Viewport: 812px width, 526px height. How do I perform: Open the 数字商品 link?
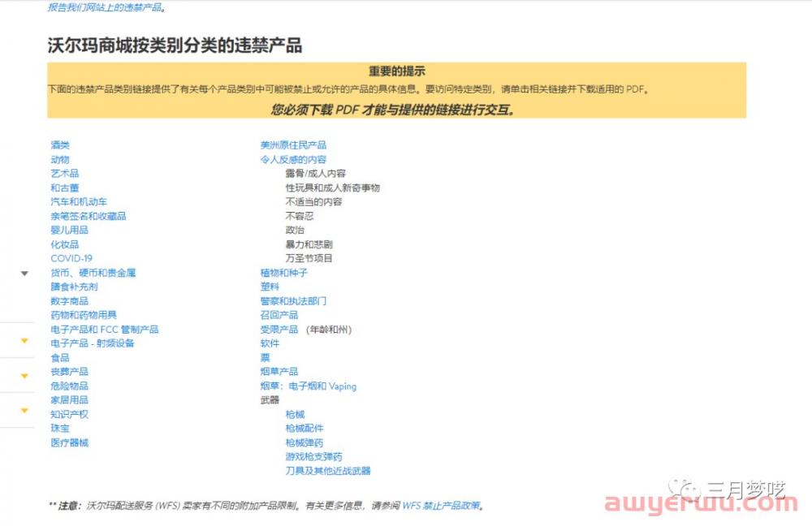pyautogui.click(x=69, y=301)
